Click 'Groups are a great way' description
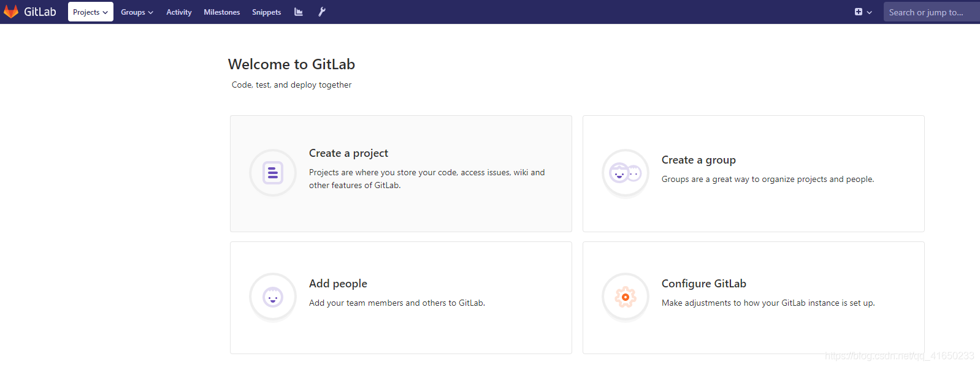Screen dimensions: 980x367 768,180
